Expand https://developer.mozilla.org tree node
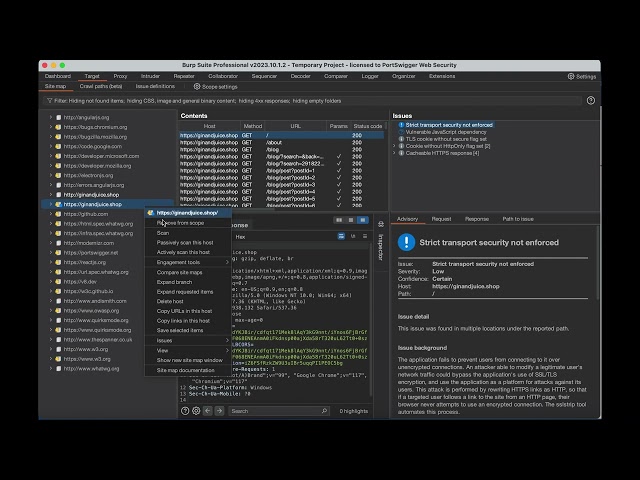 pos(51,166)
